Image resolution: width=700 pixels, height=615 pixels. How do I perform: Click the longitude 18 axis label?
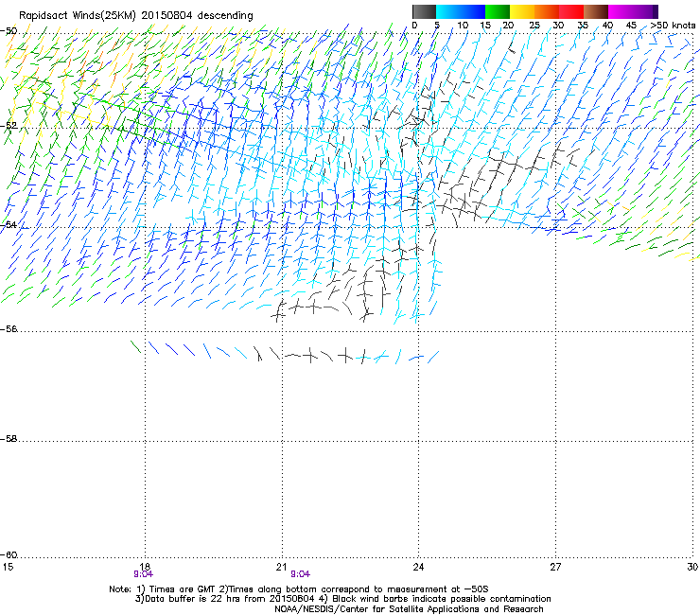point(145,567)
